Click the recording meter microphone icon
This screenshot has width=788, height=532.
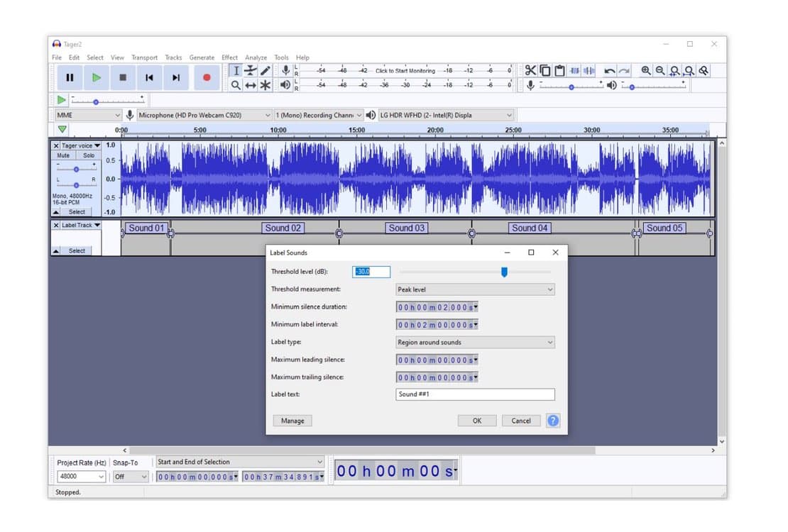pos(285,71)
